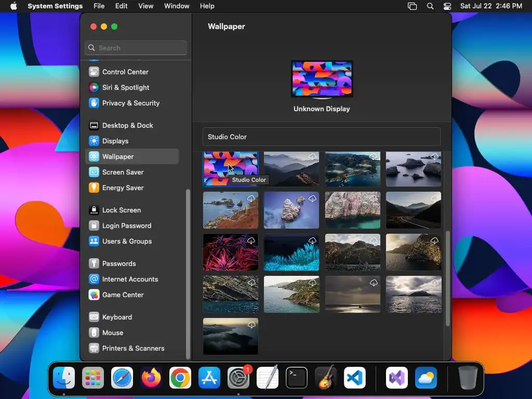Screen dimensions: 532x399
Task: Open the View menu
Action: (x=145, y=6)
